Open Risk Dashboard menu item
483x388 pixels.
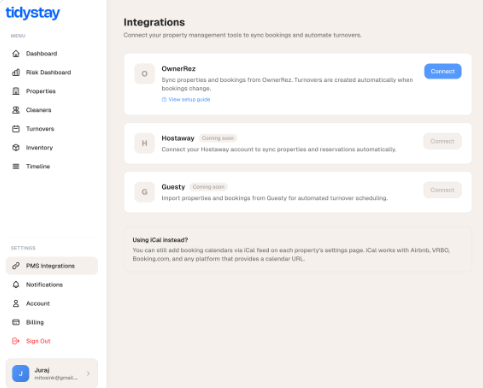click(52, 72)
